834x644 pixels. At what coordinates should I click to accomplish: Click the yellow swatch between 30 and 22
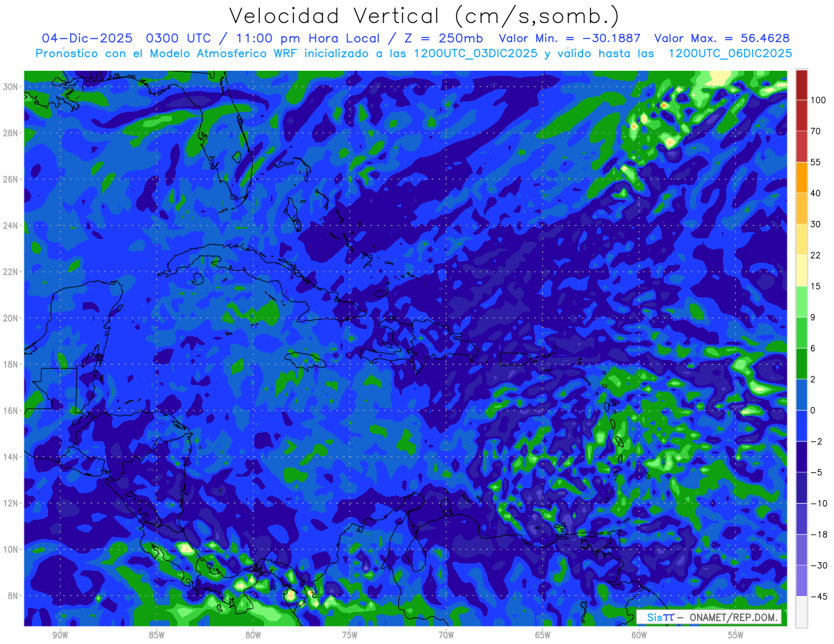point(802,239)
